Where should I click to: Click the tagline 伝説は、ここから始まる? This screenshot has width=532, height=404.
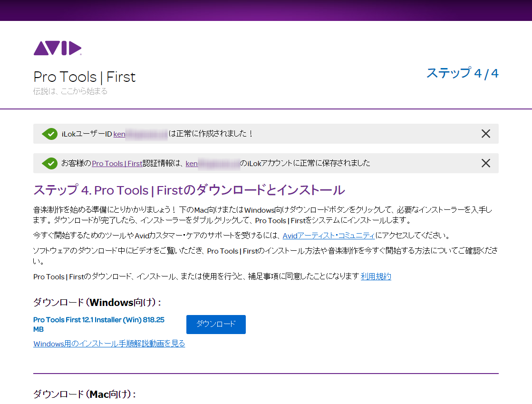coord(70,91)
